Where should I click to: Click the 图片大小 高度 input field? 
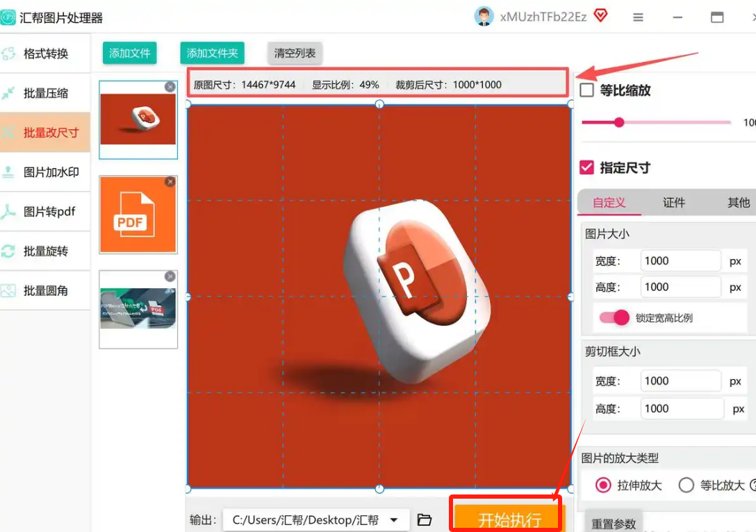pos(680,288)
